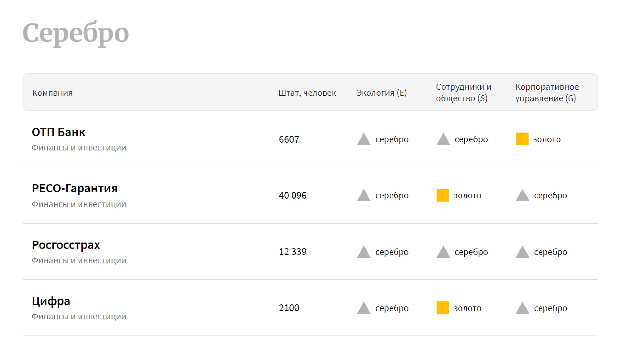Click the Корпоративное управление (G) header
The width and height of the screenshot is (644, 364).
click(x=547, y=92)
